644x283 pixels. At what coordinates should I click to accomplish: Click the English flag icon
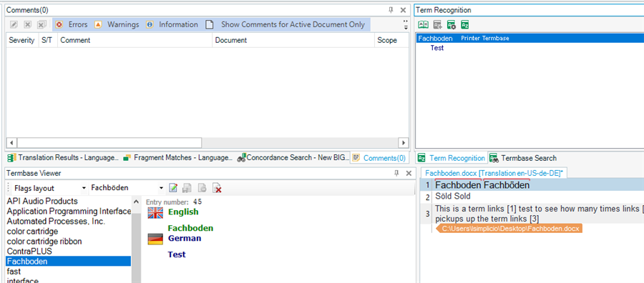tap(155, 212)
